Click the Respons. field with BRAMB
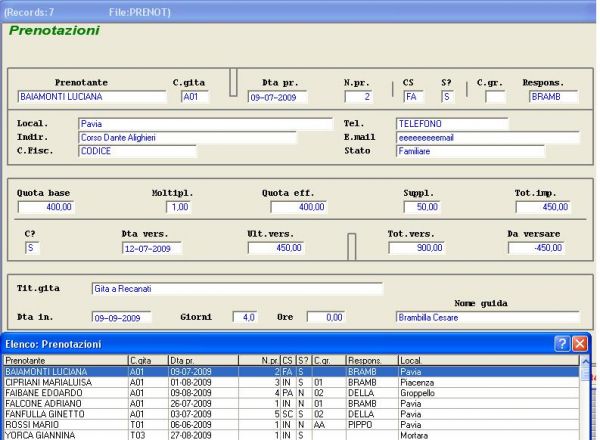Viewport: 600px width, 440px height. click(553, 97)
